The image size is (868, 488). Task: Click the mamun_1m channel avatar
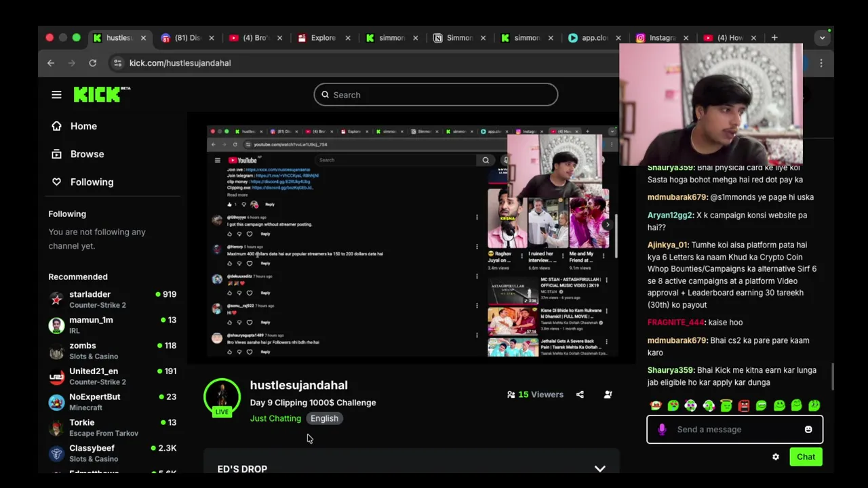tap(57, 325)
